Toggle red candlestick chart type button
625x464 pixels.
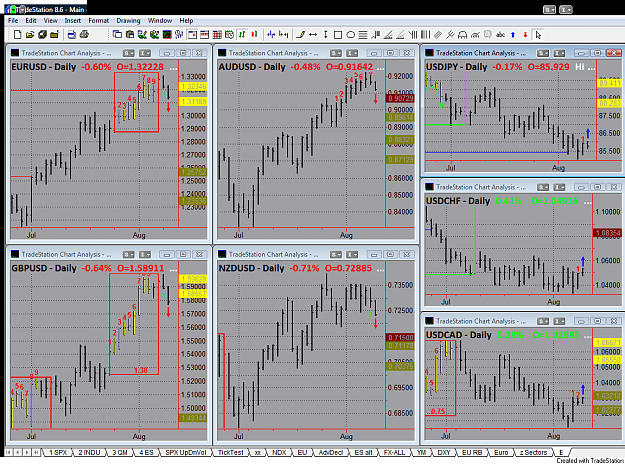254,35
